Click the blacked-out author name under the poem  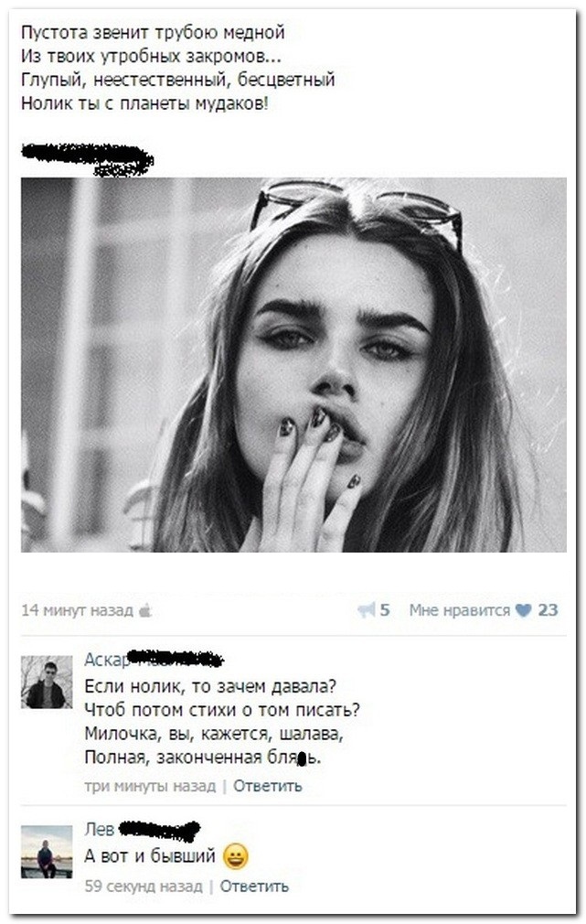(88, 158)
